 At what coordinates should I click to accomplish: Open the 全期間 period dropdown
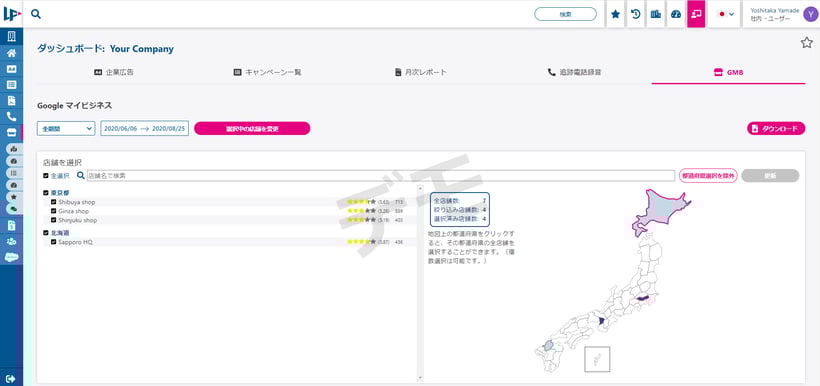(66, 129)
